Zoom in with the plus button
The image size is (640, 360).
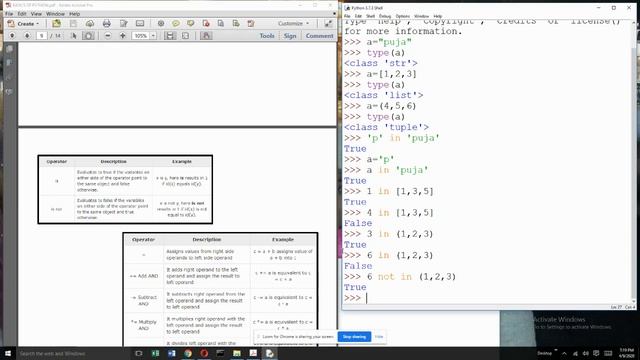(x=122, y=36)
